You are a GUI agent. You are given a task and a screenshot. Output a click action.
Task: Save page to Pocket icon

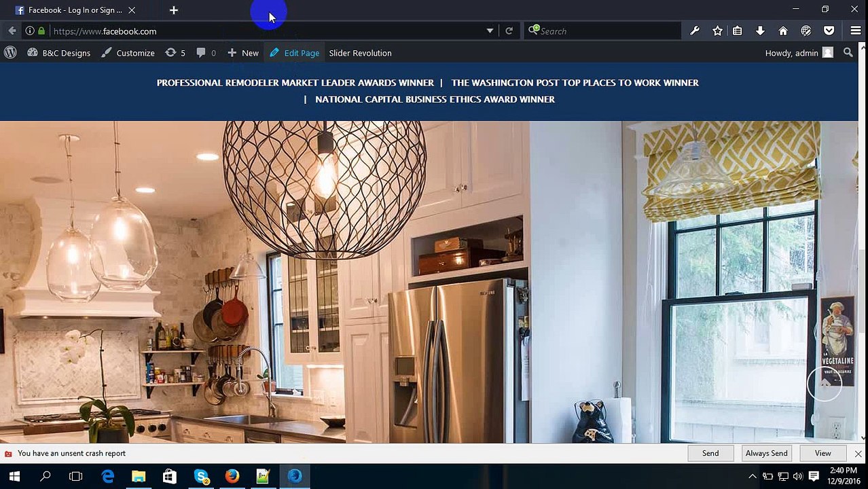point(829,31)
